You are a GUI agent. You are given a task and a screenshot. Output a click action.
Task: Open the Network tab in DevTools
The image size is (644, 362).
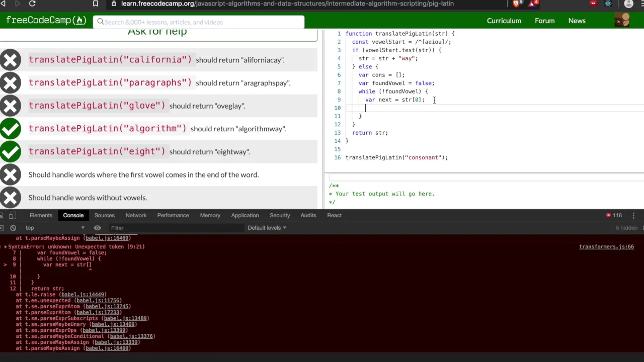136,215
